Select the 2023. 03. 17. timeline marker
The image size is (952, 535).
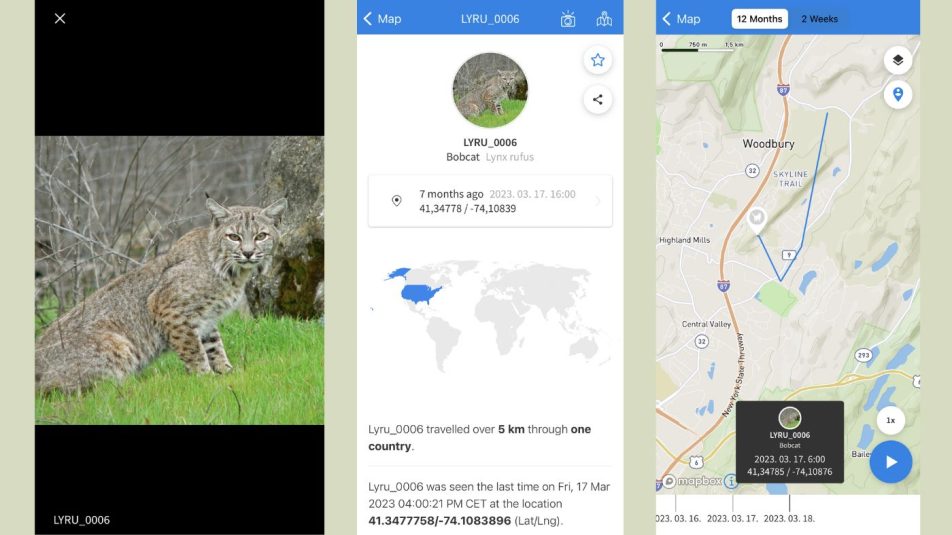coord(732,518)
